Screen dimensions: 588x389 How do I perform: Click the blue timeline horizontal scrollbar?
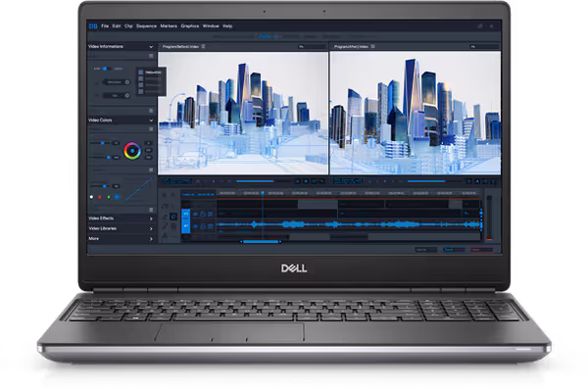point(261,242)
